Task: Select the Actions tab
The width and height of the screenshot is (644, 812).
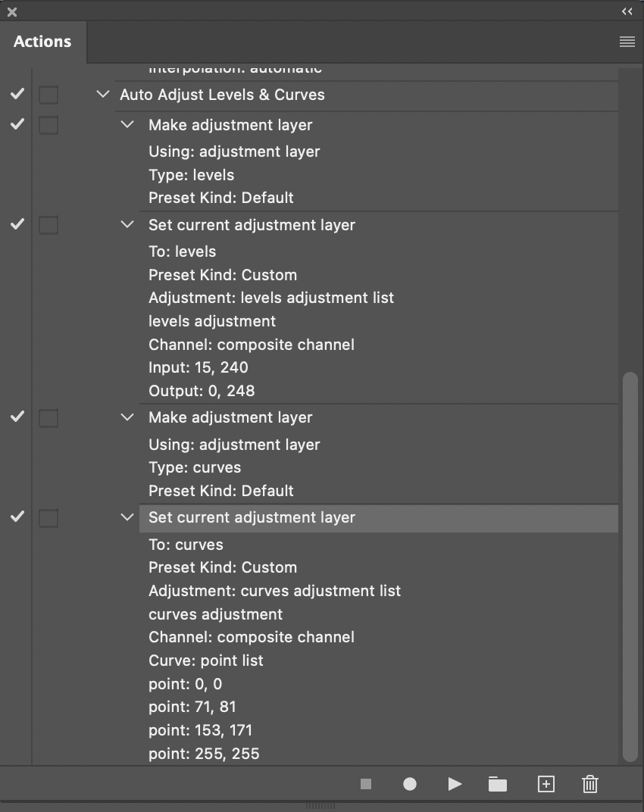Action: (x=42, y=42)
